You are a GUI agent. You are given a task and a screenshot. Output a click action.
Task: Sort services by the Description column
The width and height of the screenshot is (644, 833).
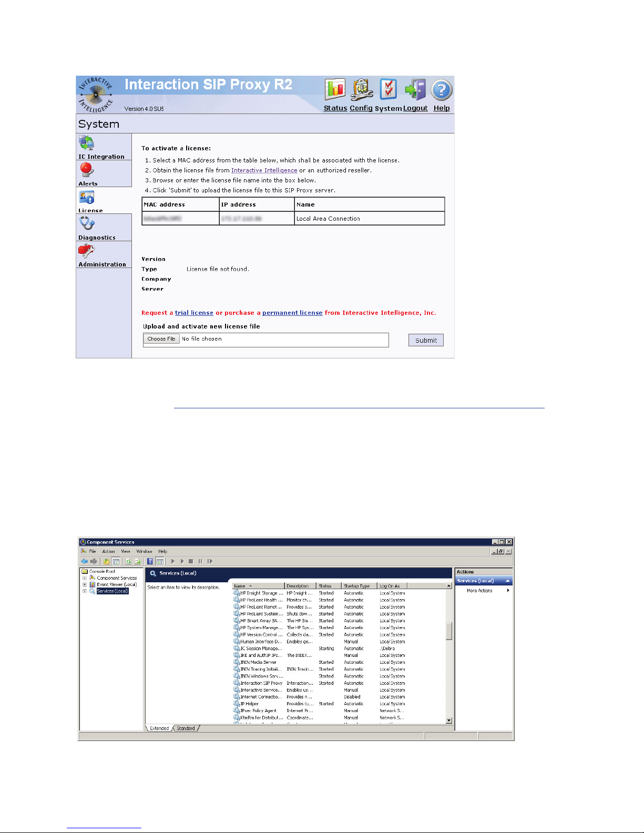coord(301,586)
